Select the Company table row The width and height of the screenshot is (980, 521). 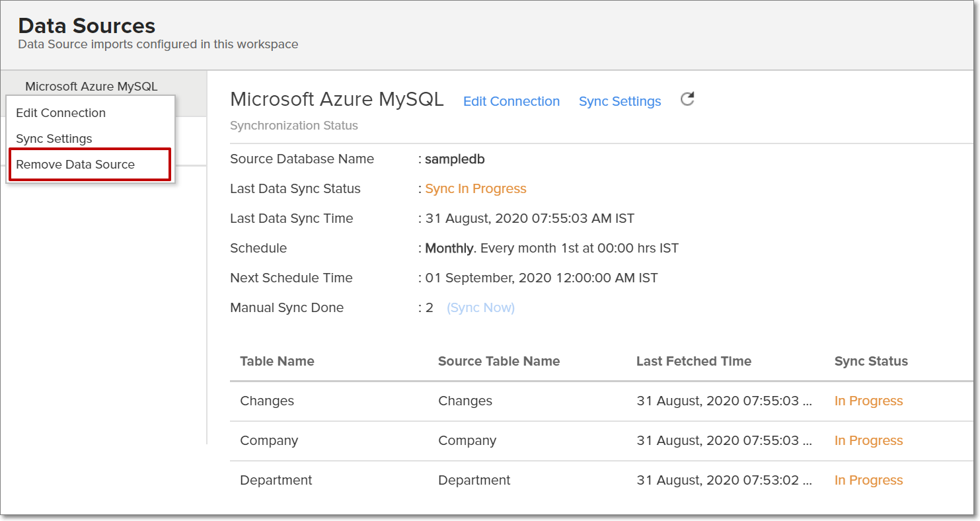tap(269, 440)
